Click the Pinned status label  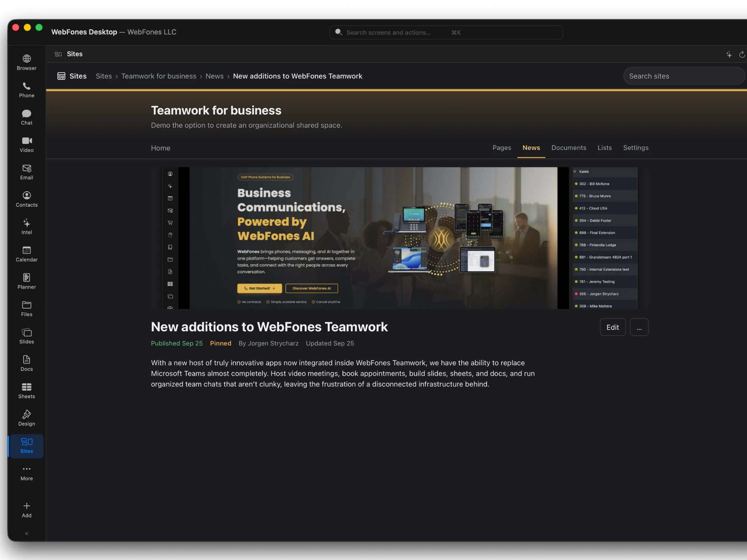(x=220, y=343)
